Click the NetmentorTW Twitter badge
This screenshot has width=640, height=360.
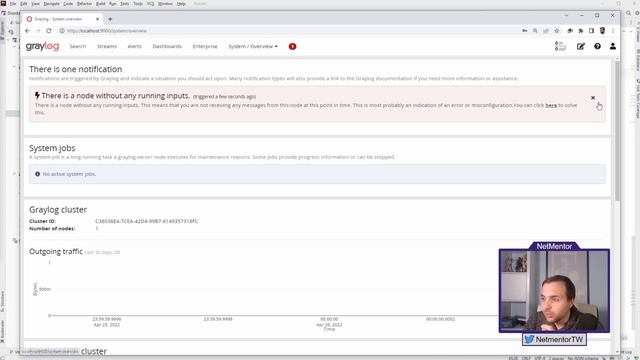(x=554, y=340)
